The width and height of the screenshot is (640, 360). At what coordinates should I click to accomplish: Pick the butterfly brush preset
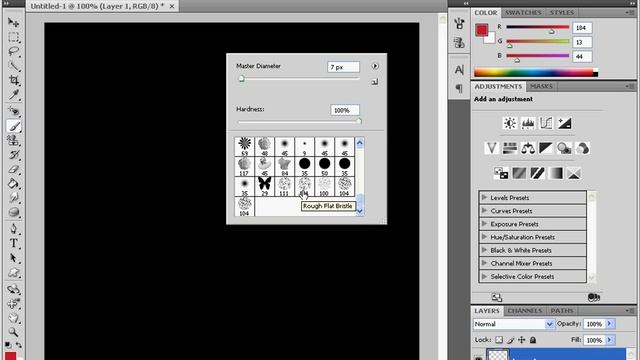coord(264,186)
